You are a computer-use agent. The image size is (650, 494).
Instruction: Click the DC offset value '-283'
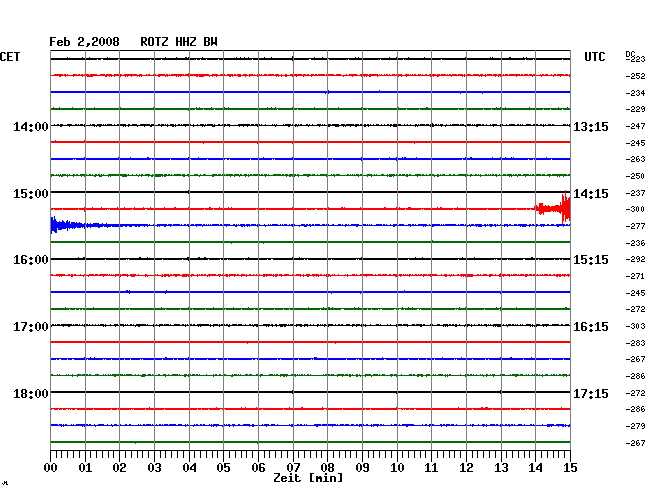[x=635, y=343]
